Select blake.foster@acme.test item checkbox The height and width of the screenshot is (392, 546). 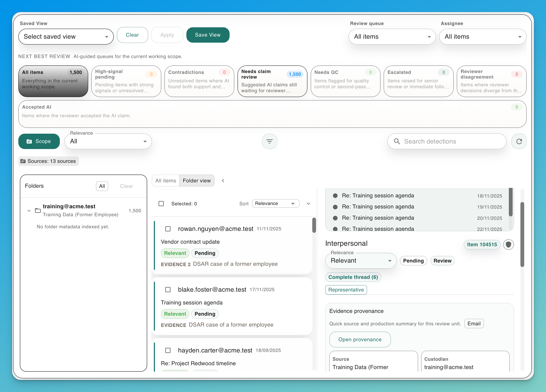[x=168, y=290]
